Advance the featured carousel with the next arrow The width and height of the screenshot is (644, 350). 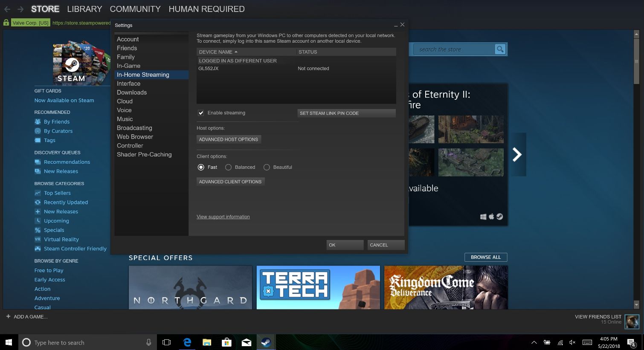point(517,154)
